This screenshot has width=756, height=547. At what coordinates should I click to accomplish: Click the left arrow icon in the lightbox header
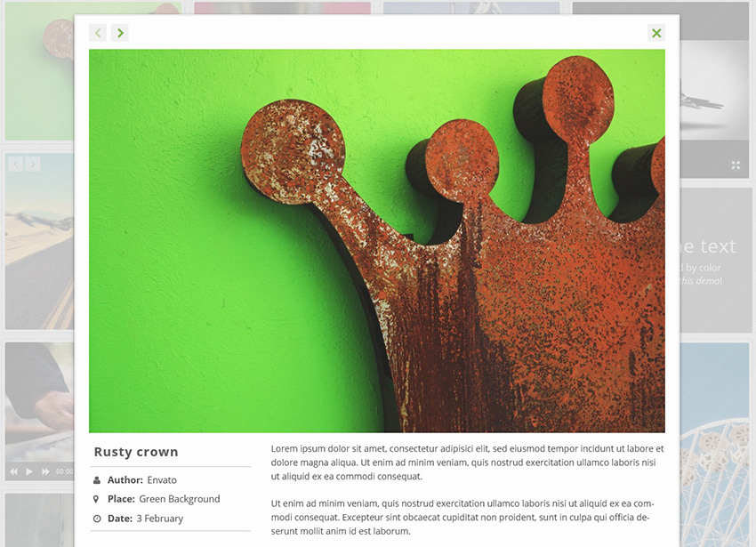97,33
